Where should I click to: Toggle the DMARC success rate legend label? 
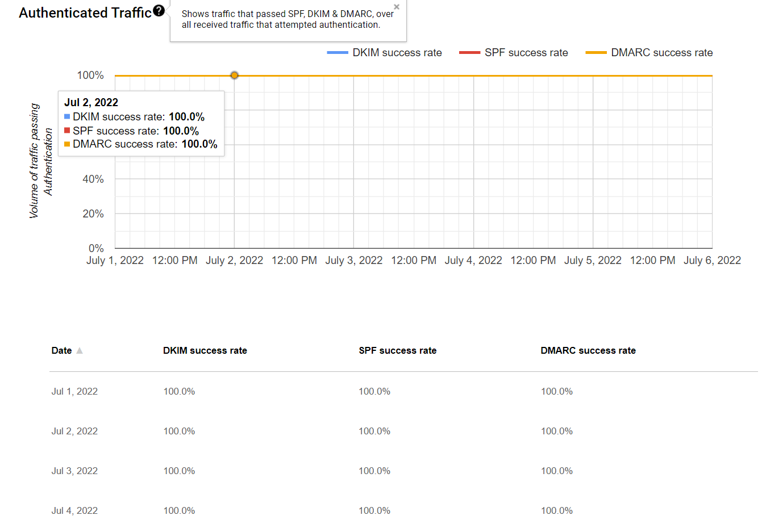(x=661, y=53)
